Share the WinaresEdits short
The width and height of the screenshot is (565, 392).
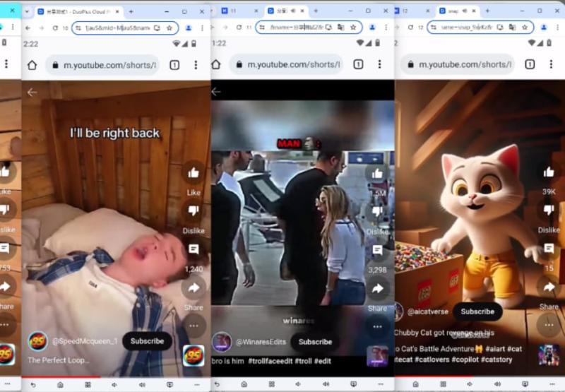(377, 289)
